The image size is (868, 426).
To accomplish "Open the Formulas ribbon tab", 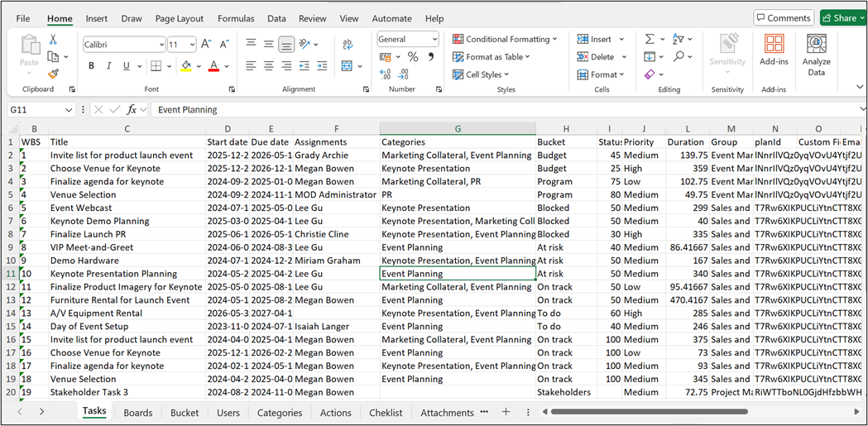I will tap(236, 18).
